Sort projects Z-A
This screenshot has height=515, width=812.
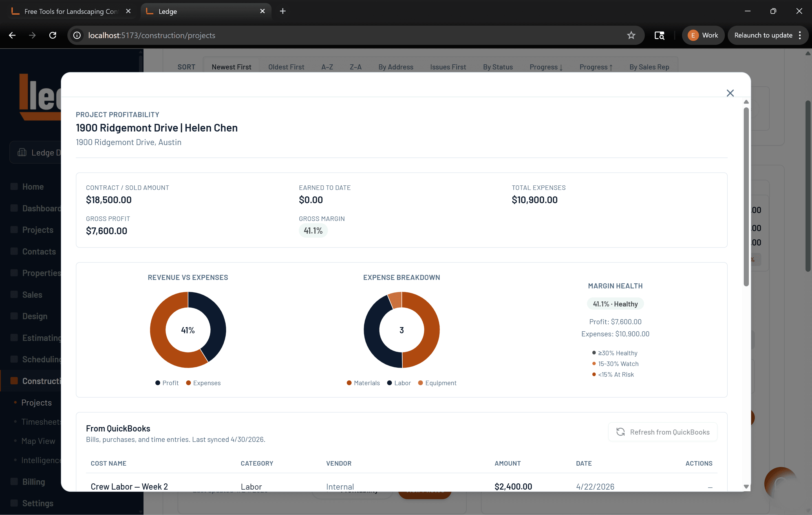(356, 67)
